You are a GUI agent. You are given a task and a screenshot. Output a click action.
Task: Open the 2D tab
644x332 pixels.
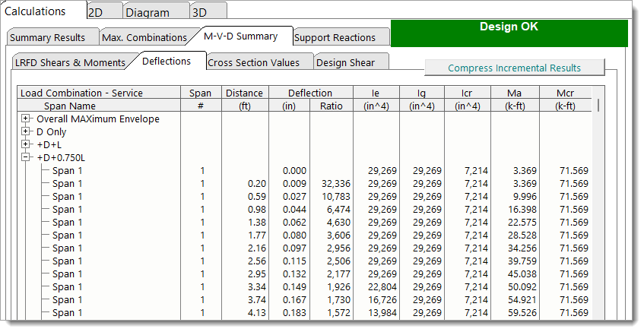click(x=105, y=11)
